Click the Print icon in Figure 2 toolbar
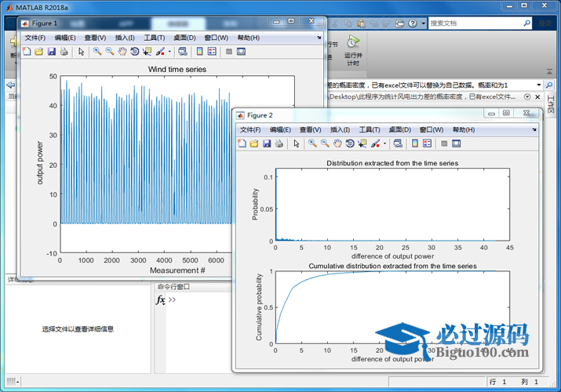Viewport: 561px width, 392px height. click(x=279, y=143)
